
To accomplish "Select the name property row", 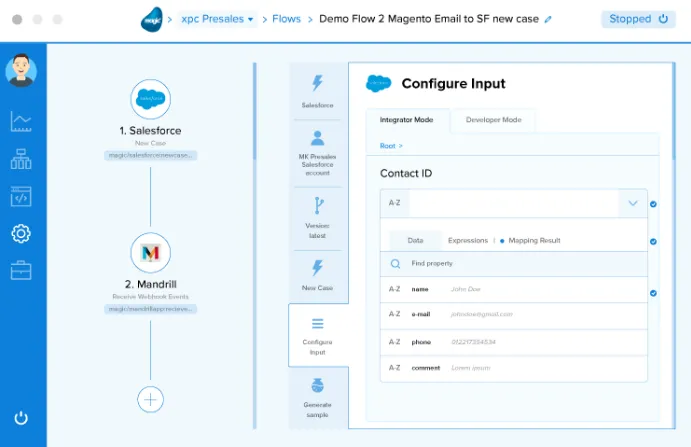I will (514, 289).
